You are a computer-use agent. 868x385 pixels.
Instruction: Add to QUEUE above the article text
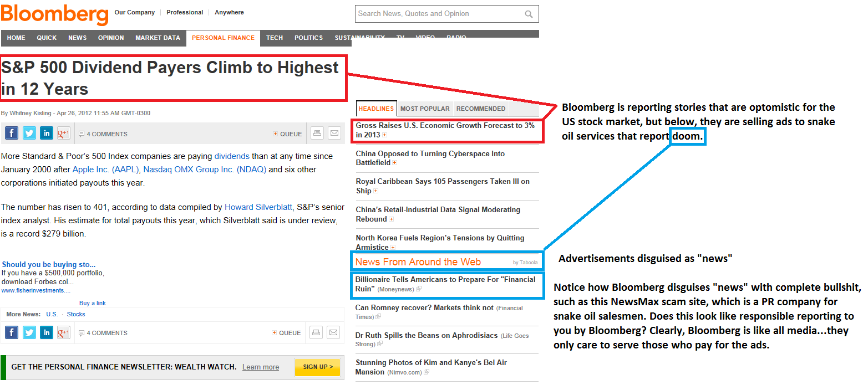click(287, 134)
